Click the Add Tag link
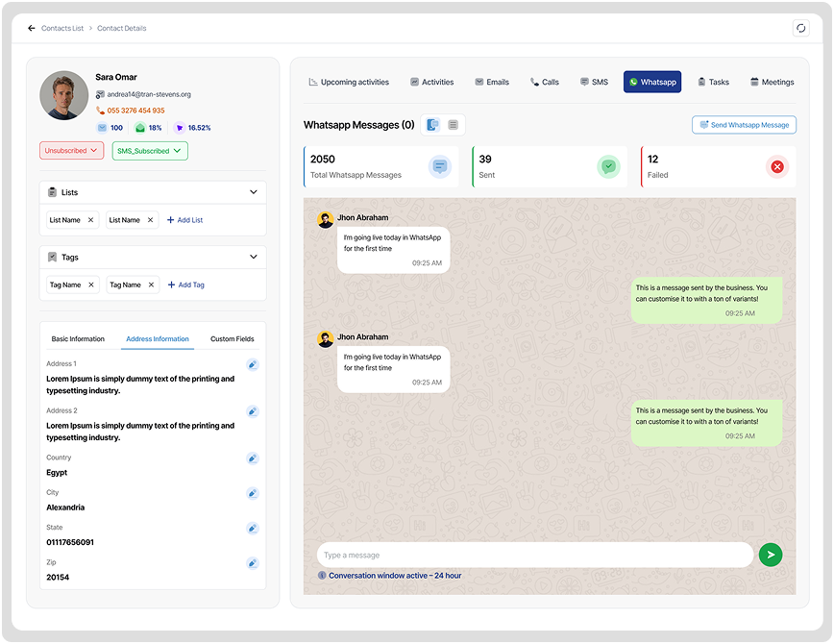The height and width of the screenshot is (644, 834). point(185,285)
